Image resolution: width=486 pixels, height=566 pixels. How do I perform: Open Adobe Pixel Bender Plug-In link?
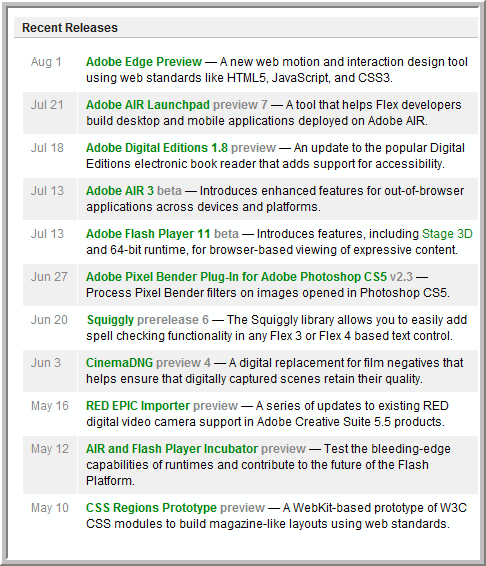click(236, 277)
